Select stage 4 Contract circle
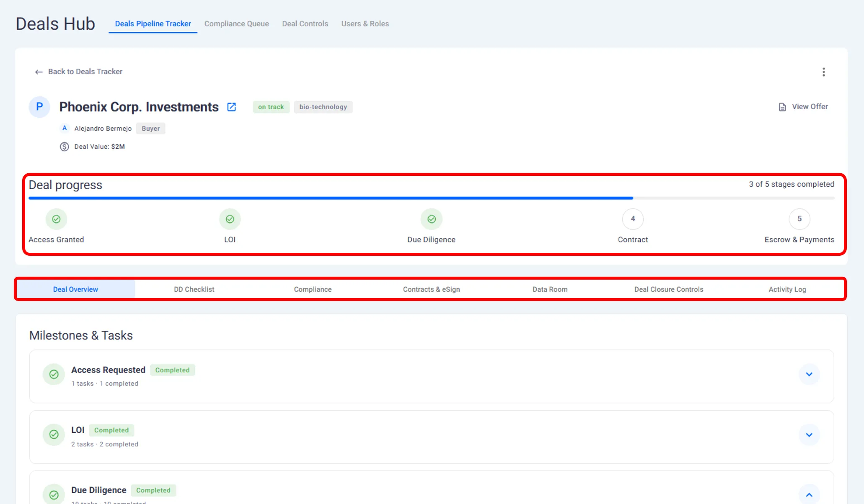Viewport: 864px width, 504px height. (632, 219)
